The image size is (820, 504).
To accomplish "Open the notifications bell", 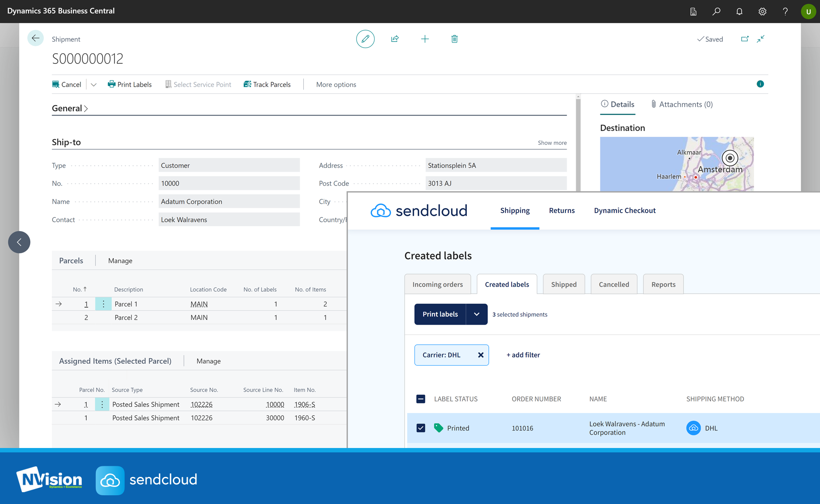I will 739,11.
